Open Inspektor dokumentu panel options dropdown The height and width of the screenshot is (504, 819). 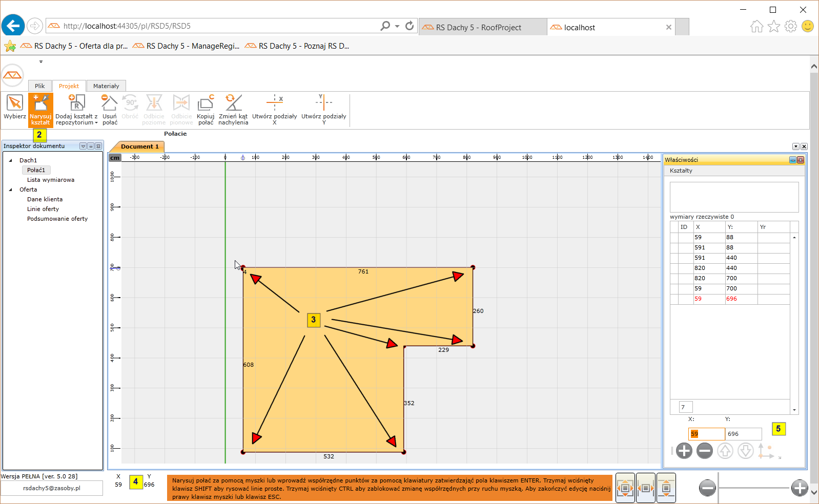click(x=83, y=146)
